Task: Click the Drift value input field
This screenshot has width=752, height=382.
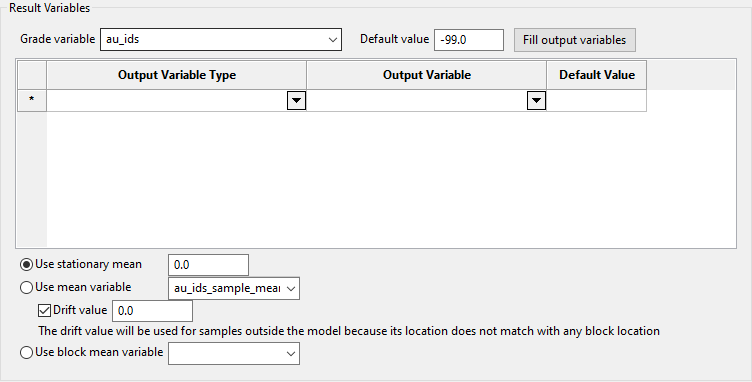Action: [x=152, y=311]
